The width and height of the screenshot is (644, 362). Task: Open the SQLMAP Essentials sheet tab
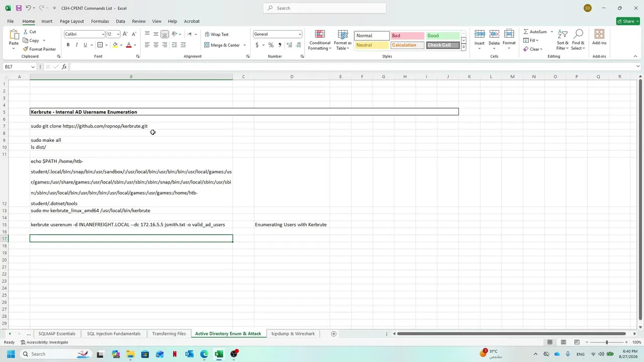coord(57,334)
